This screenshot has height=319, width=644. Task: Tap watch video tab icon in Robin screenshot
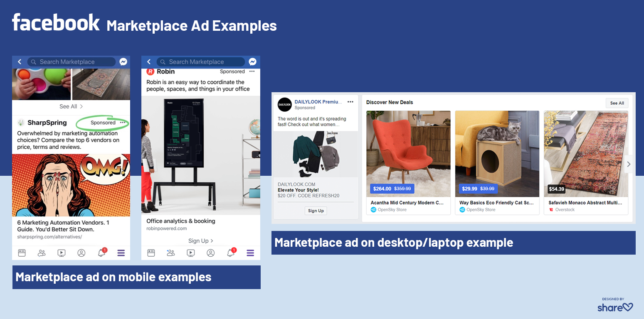pyautogui.click(x=191, y=253)
